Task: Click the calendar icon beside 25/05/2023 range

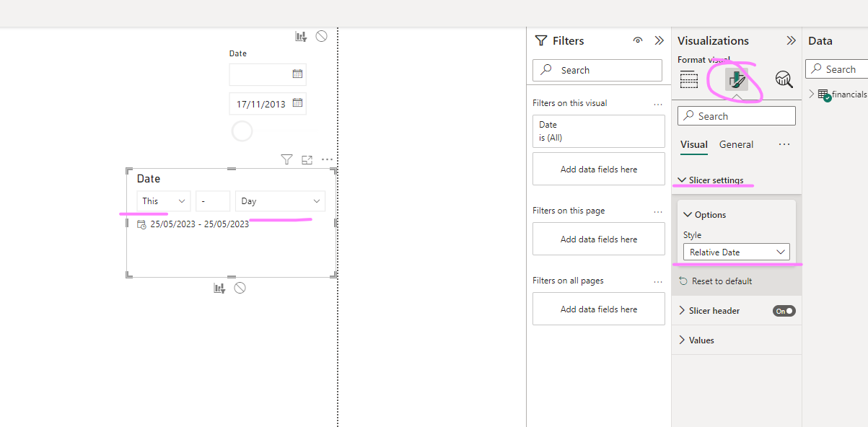Action: (x=141, y=224)
